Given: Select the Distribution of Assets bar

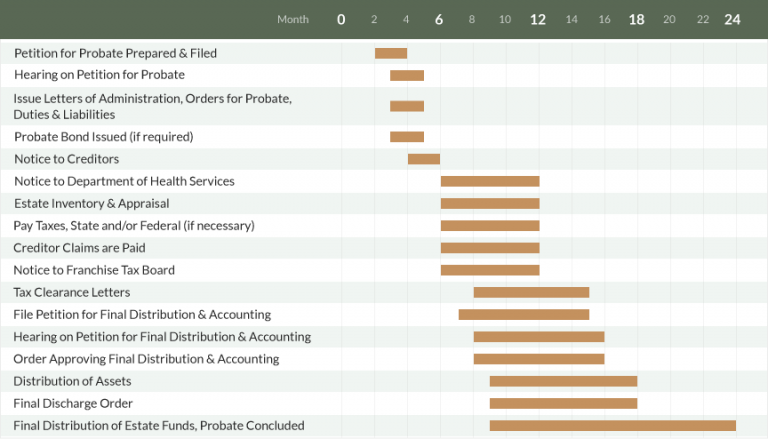Looking at the screenshot, I should (563, 381).
